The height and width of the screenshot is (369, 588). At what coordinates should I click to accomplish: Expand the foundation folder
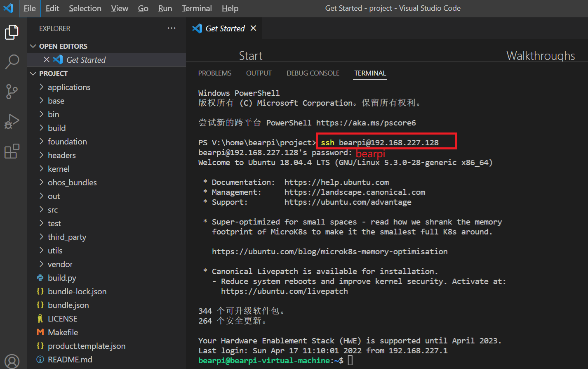tap(41, 141)
